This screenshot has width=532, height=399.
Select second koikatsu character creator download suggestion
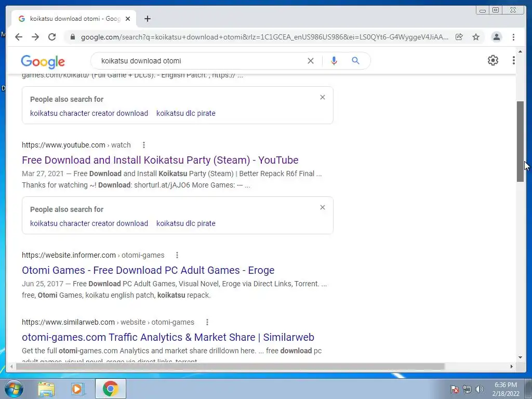click(x=89, y=223)
